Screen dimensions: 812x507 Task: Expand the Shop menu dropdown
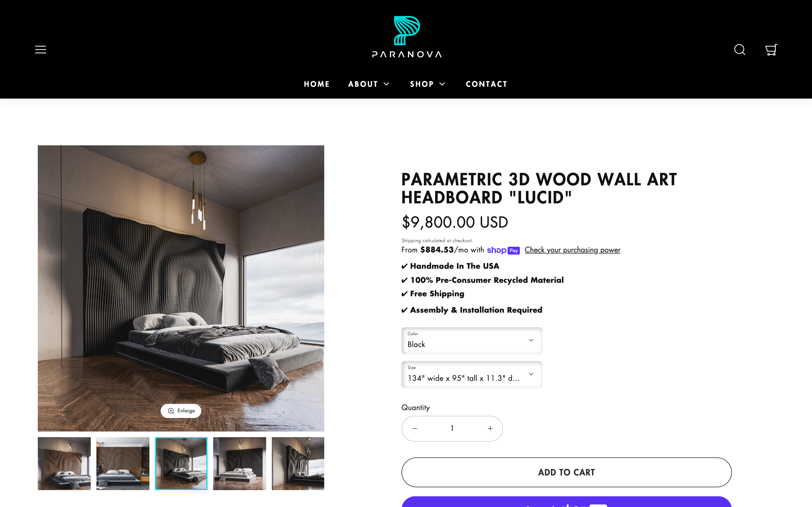coord(427,84)
